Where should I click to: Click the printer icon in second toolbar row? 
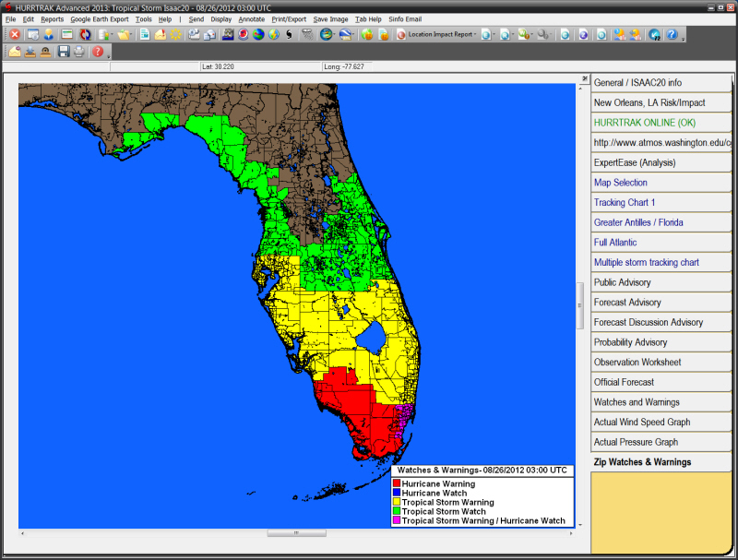[x=78, y=52]
